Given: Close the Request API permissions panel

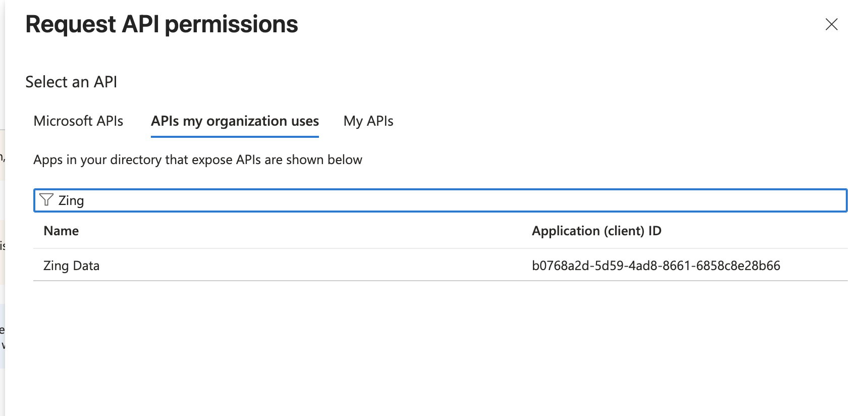Looking at the screenshot, I should (831, 24).
